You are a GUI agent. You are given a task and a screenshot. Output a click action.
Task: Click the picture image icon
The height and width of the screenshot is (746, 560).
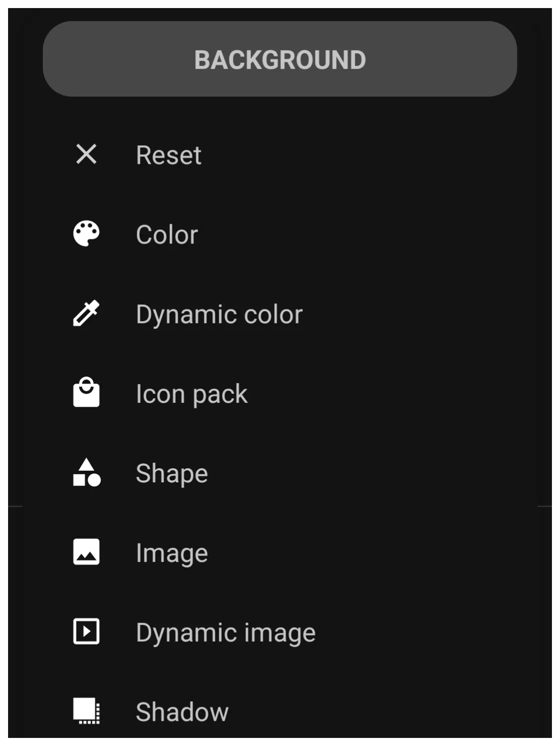[x=86, y=551]
